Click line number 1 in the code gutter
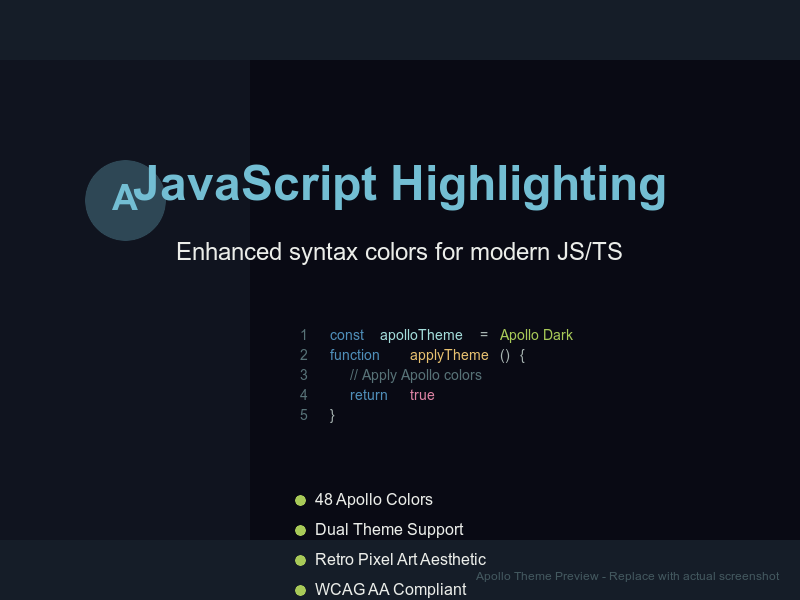Image resolution: width=800 pixels, height=600 pixels. pyautogui.click(x=304, y=335)
